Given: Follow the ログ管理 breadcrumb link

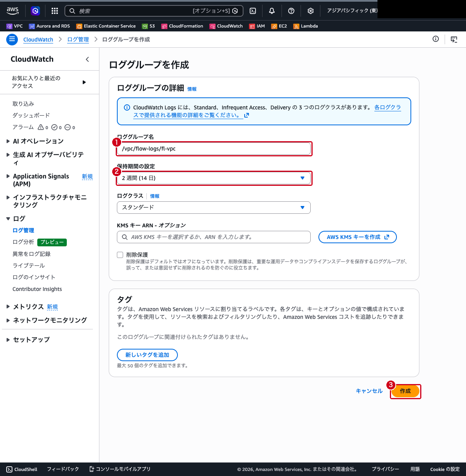Looking at the screenshot, I should click(x=78, y=40).
